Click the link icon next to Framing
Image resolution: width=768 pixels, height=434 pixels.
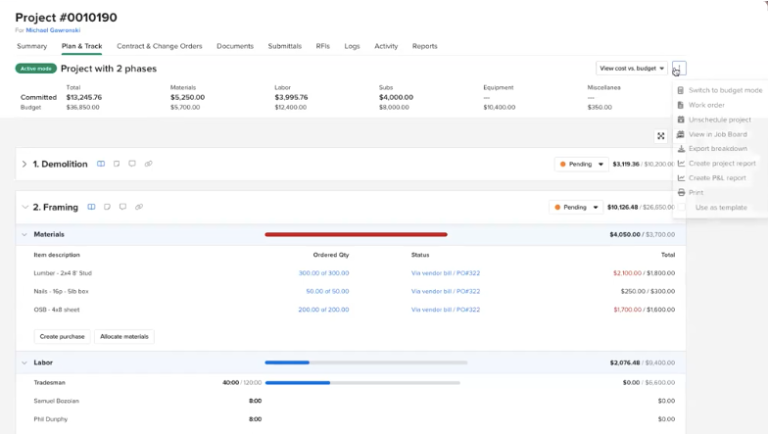tap(139, 207)
